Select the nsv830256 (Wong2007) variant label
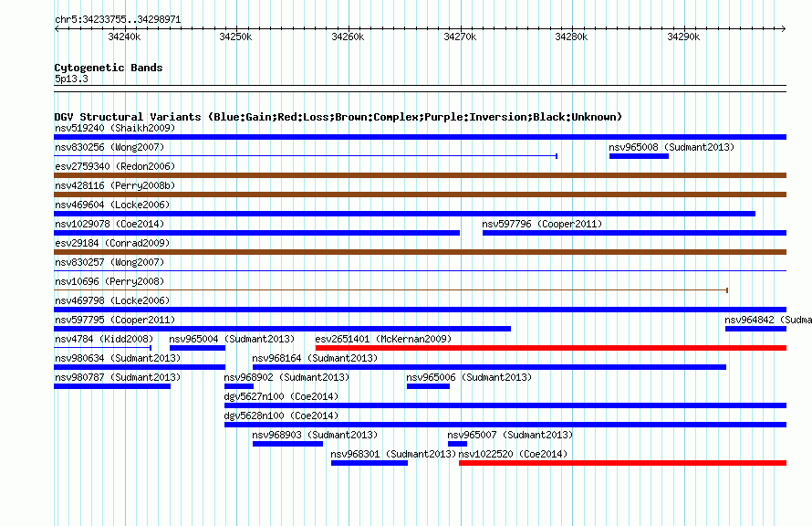The height and width of the screenshot is (526, 812). click(109, 147)
